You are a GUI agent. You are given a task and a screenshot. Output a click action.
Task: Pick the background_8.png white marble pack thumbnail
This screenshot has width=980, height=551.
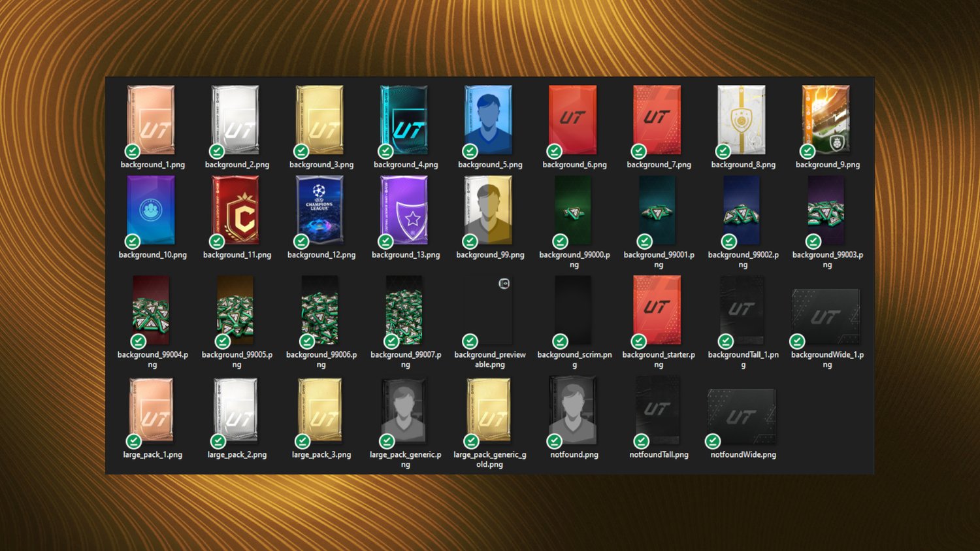click(x=741, y=120)
